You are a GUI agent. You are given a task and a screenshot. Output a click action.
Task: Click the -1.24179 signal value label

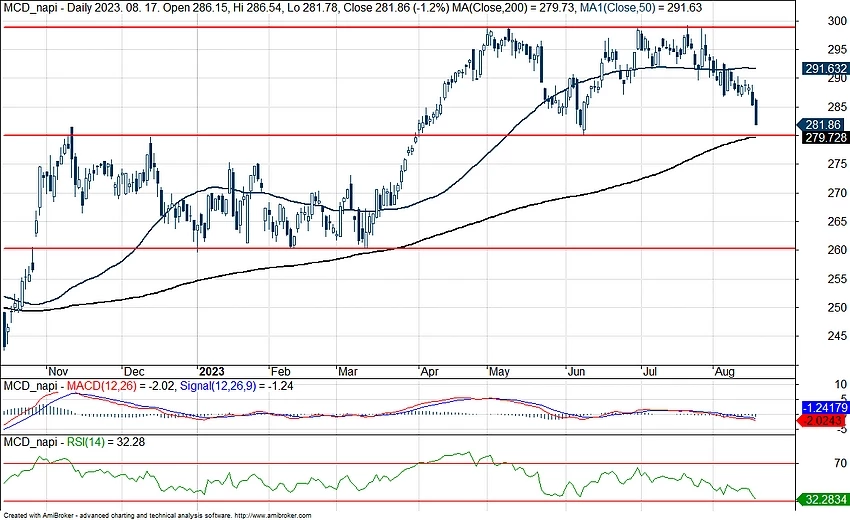(x=825, y=408)
